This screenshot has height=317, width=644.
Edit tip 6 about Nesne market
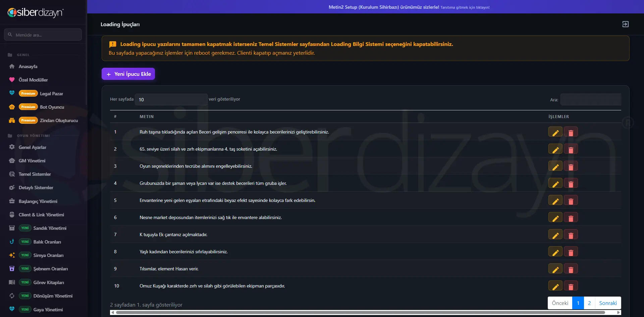[555, 217]
